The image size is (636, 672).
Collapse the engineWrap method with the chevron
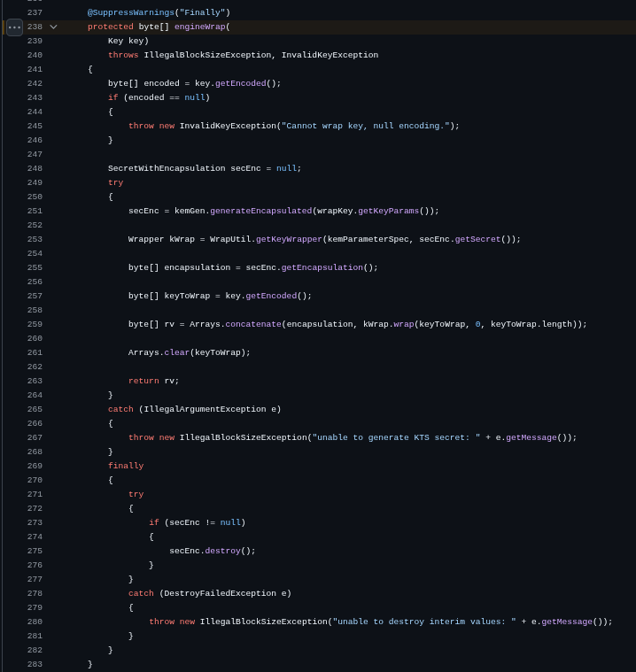pos(54,27)
